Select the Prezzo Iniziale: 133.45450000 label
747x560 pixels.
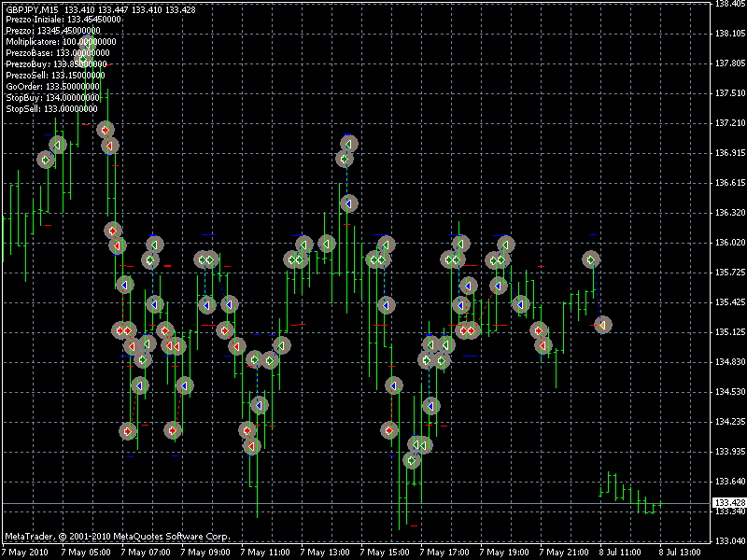63,20
